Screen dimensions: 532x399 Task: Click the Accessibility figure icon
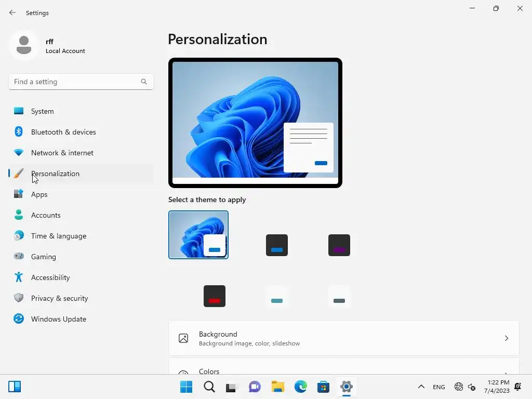[x=19, y=277]
